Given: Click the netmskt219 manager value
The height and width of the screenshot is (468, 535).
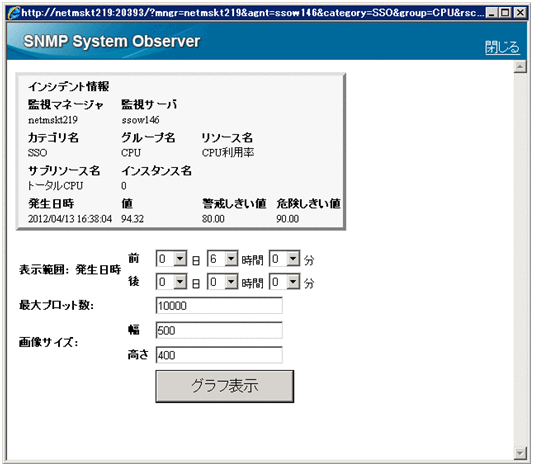Looking at the screenshot, I should pos(53,120).
